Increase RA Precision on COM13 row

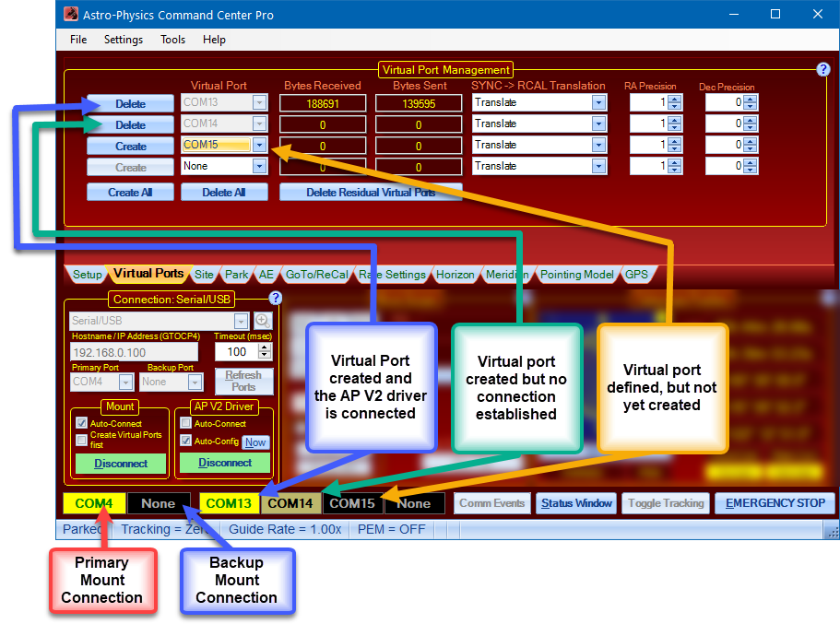pos(675,100)
